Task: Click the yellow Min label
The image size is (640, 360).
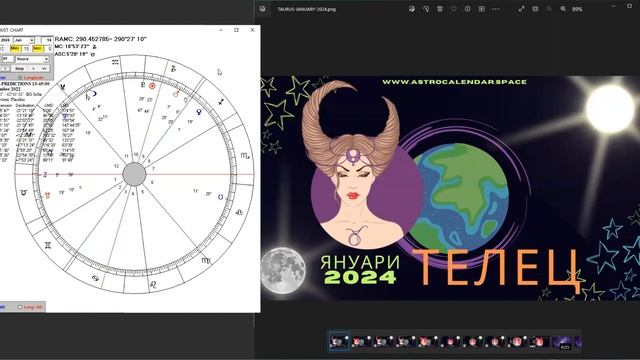Action: pos(15,49)
